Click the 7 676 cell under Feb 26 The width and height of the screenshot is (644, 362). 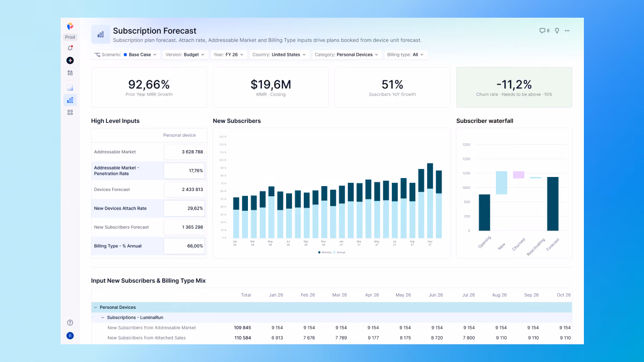(x=309, y=338)
